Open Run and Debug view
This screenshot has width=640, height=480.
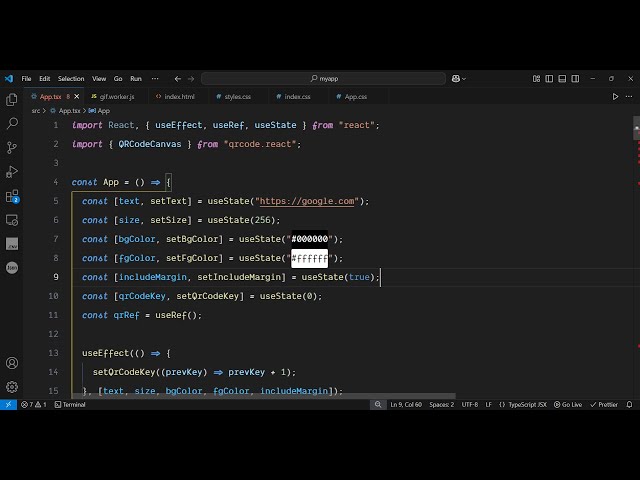point(12,172)
